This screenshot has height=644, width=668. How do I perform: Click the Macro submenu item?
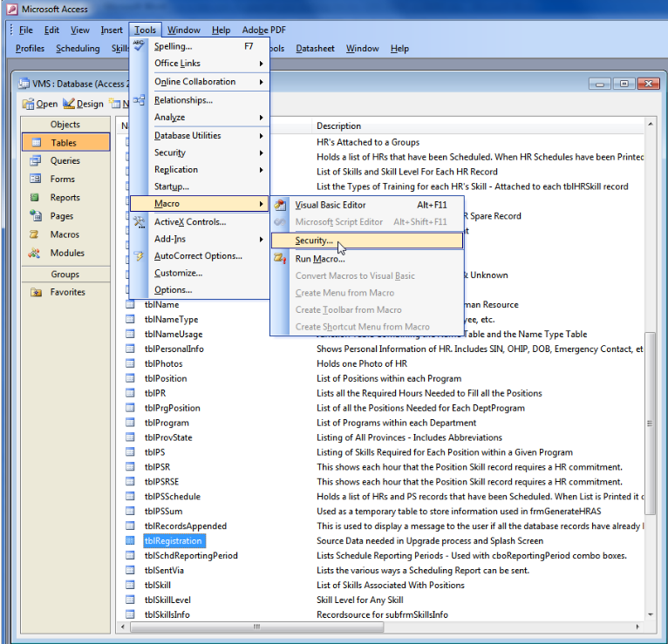pyautogui.click(x=200, y=203)
